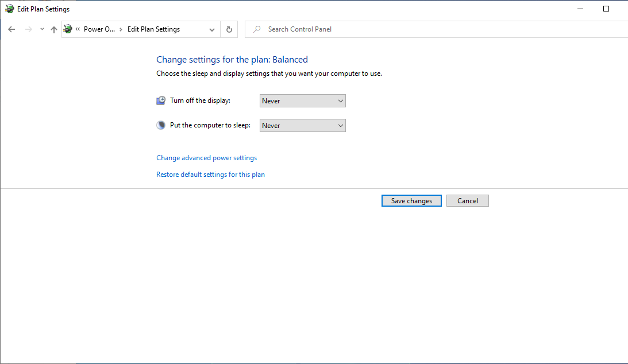This screenshot has width=628, height=364.
Task: Click Save changes button
Action: 411,201
